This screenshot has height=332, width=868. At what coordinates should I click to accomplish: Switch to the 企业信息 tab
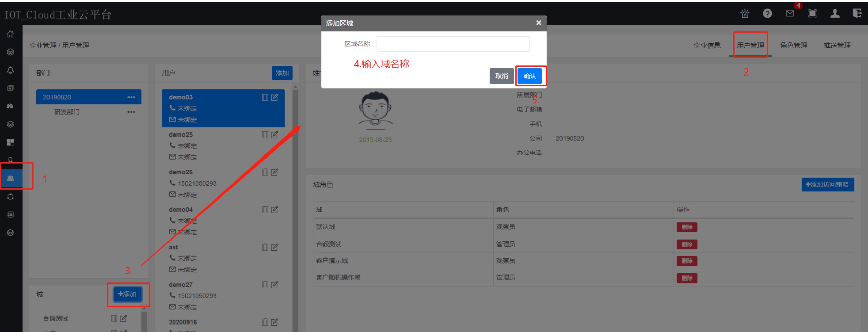point(707,45)
